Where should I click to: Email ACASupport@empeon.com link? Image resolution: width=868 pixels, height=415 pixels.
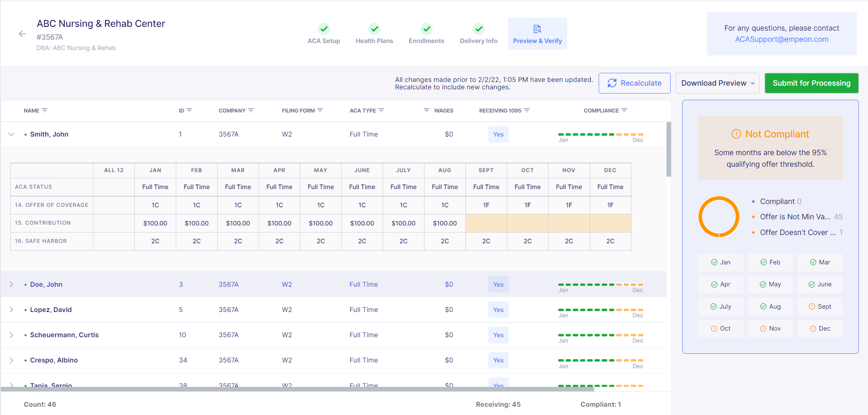pyautogui.click(x=782, y=39)
